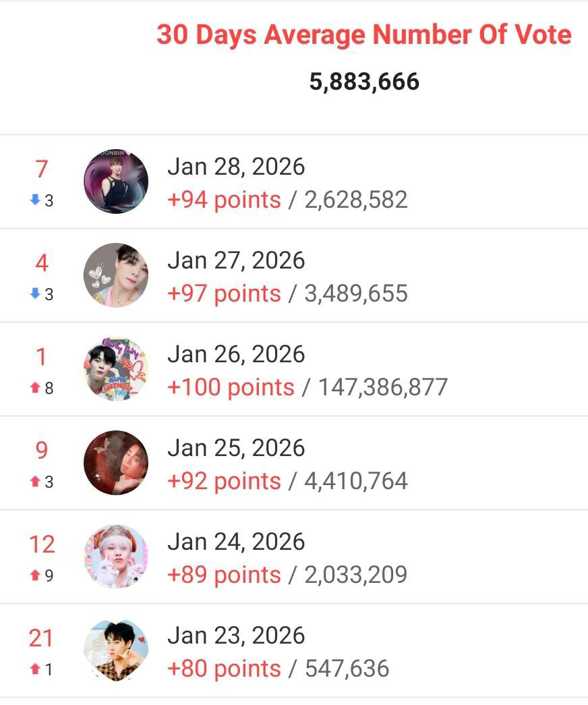Click the blue down arrow beside rank 4
Image resolution: width=588 pixels, height=705 pixels.
tap(35, 294)
